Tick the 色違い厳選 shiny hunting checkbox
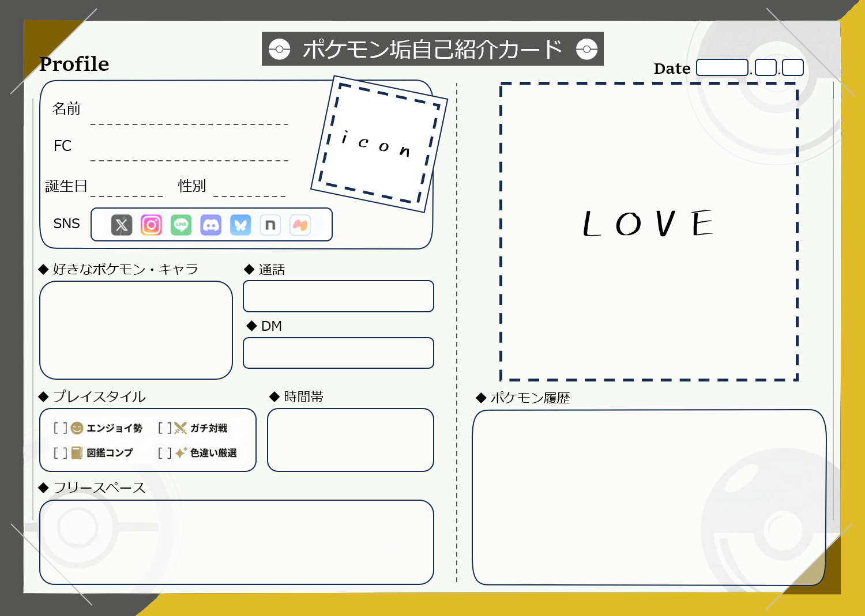The width and height of the screenshot is (865, 616). coord(166,454)
